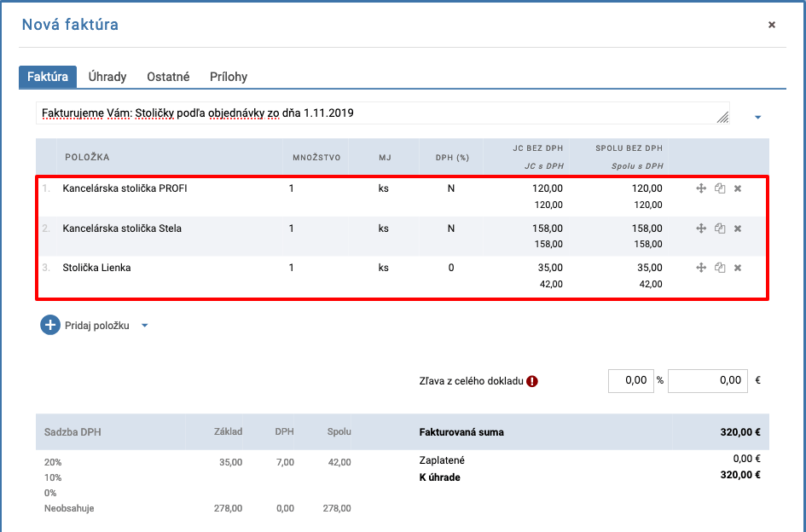The image size is (806, 532).
Task: Click the discount percent input field
Action: [x=630, y=381]
